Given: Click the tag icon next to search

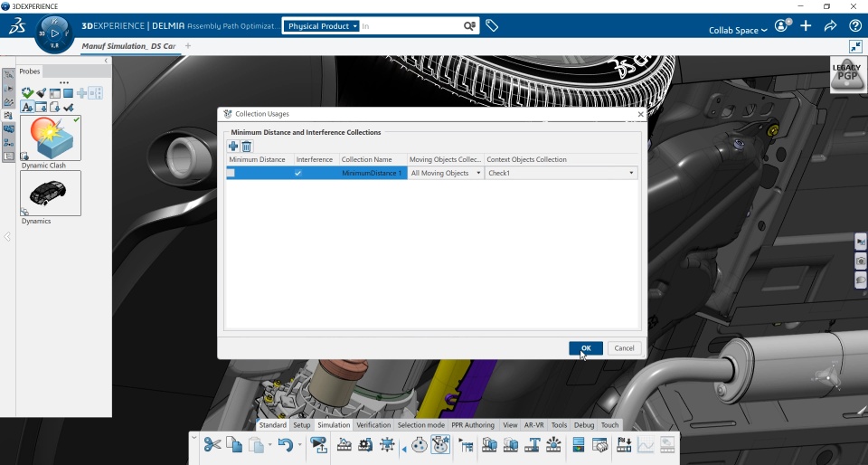Looking at the screenshot, I should click(x=492, y=25).
